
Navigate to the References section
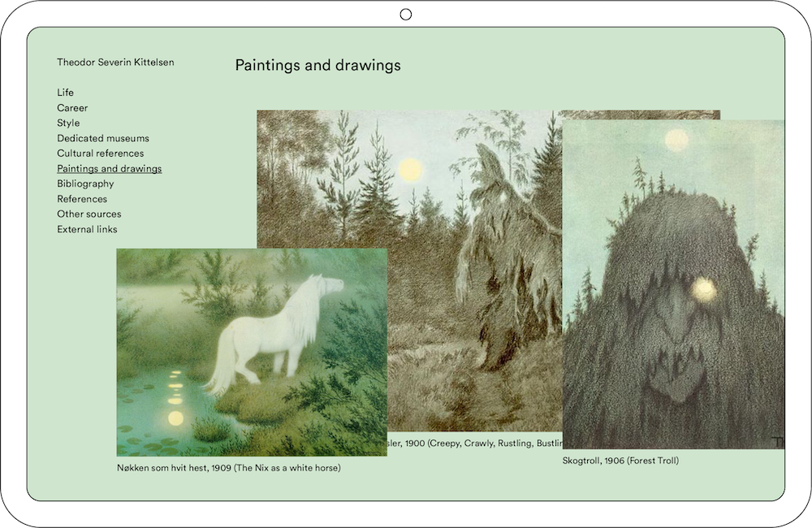tap(82, 199)
